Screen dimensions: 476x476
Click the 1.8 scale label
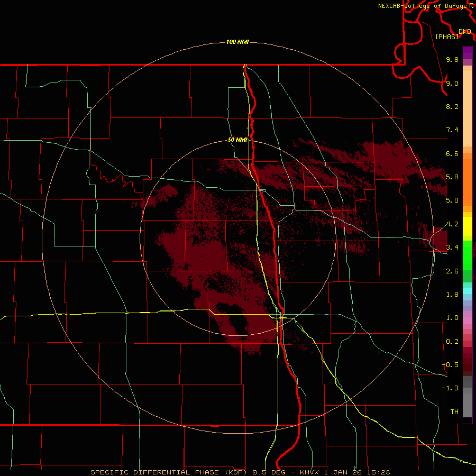coord(452,295)
